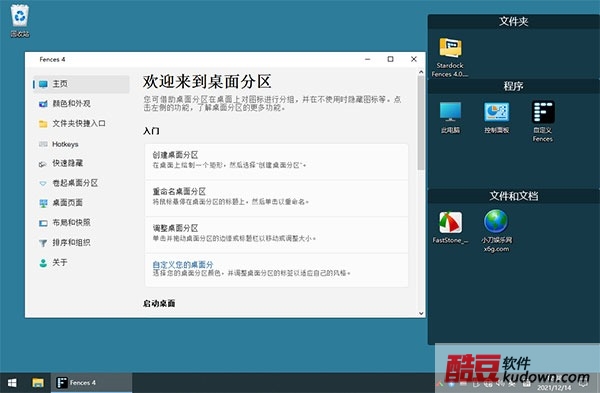Open 文件夹快捷入口 page

79,124
